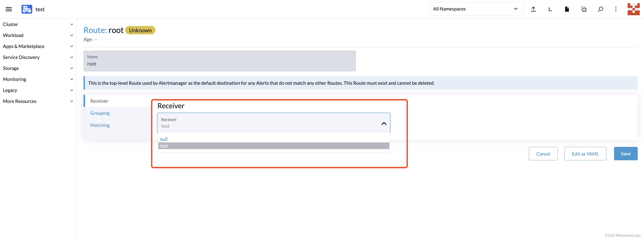Select the null receiver option

pos(273,139)
